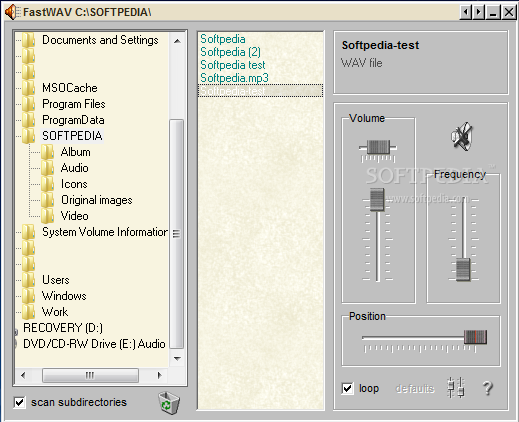Click the Documents and Settings folder icon

pos(29,40)
